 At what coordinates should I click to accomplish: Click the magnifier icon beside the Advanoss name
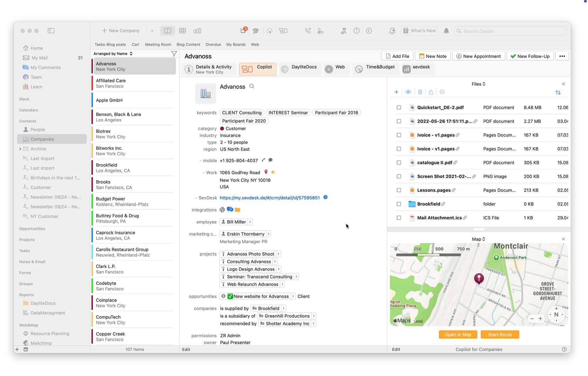(252, 86)
